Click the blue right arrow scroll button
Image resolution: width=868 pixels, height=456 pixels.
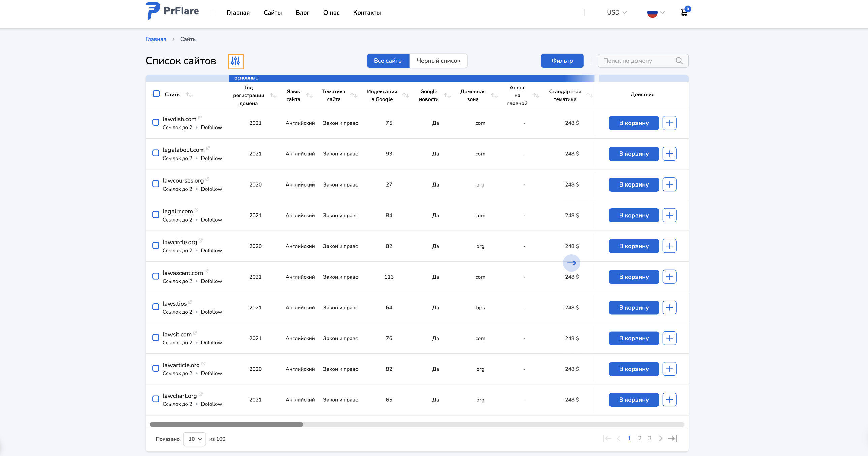tap(571, 263)
